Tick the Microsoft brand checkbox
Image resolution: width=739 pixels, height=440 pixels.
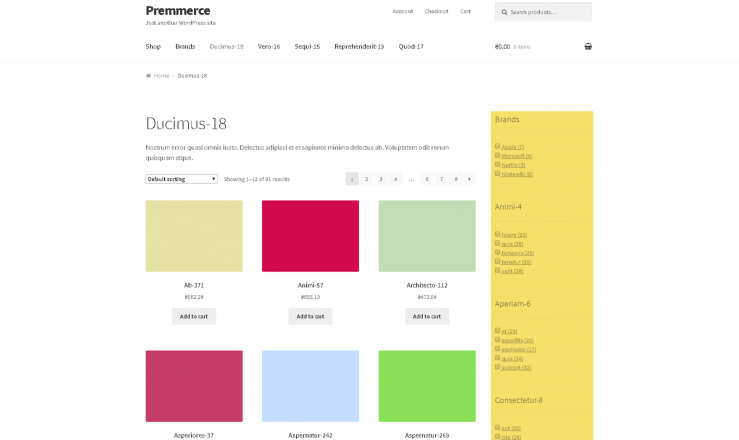click(497, 155)
